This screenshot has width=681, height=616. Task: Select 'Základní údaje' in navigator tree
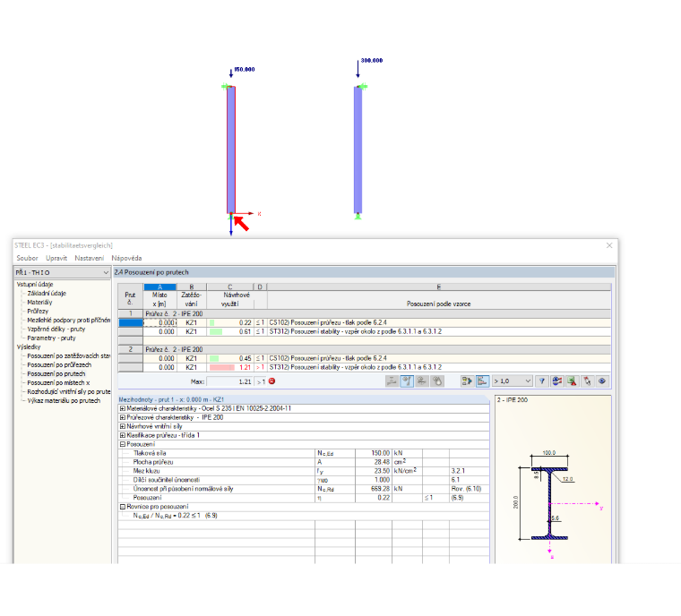(47, 294)
